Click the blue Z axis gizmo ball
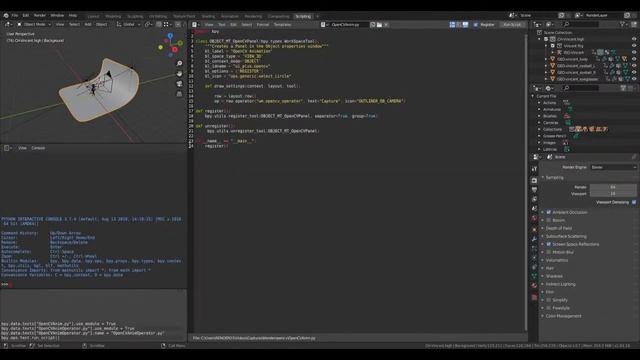The width and height of the screenshot is (640, 360). (170, 36)
